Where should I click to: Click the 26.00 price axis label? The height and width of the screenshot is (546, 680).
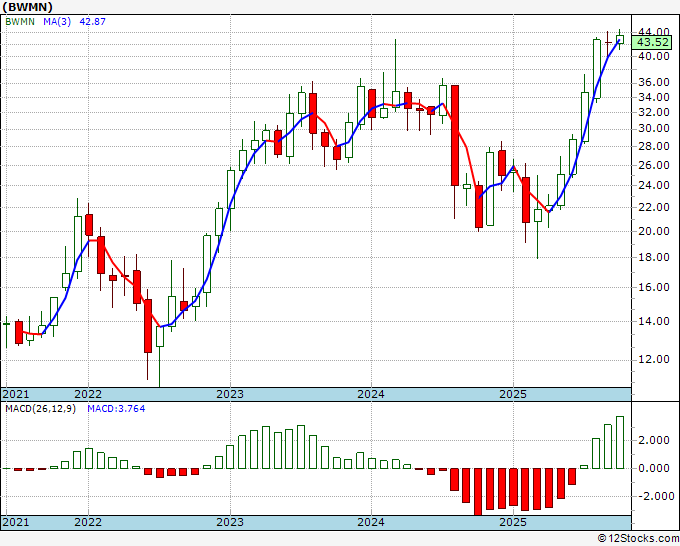[x=653, y=165]
